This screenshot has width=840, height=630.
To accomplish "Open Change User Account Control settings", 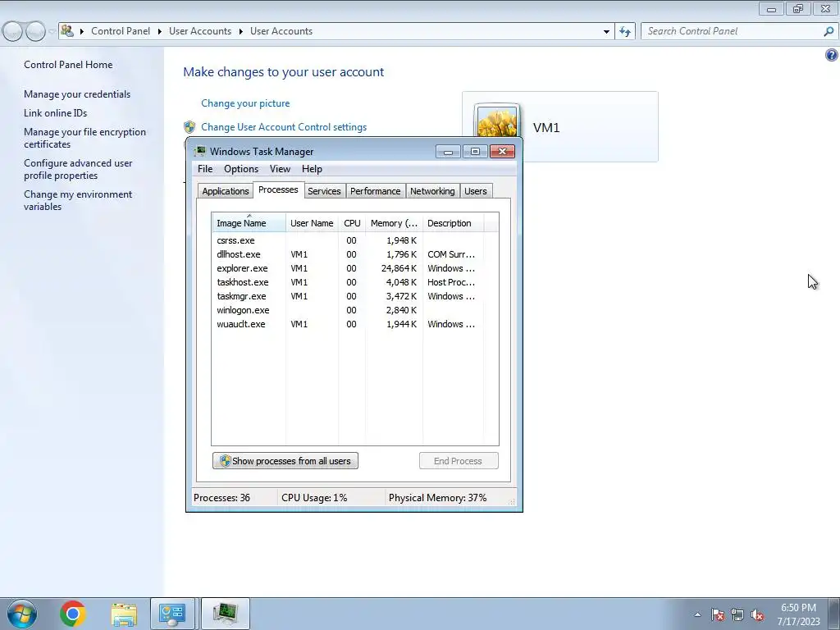I will pos(284,127).
